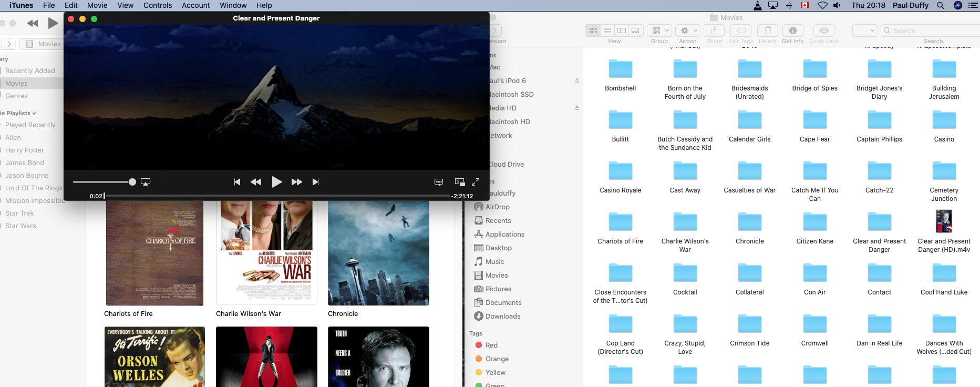The height and width of the screenshot is (387, 980).
Task: Open the Star Wars playlist
Action: tap(20, 226)
